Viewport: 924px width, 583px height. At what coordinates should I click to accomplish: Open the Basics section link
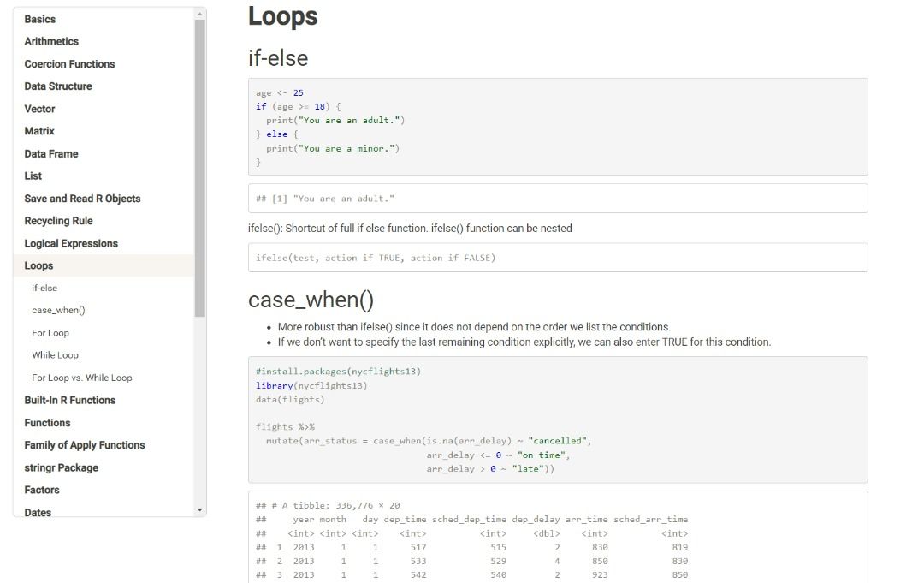[x=40, y=19]
